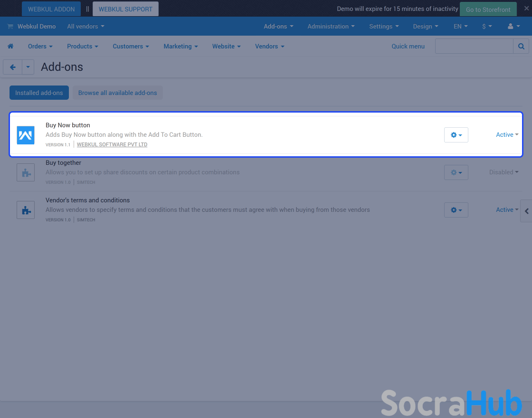Open the $ currency selector
The image size is (532, 418).
(x=487, y=26)
